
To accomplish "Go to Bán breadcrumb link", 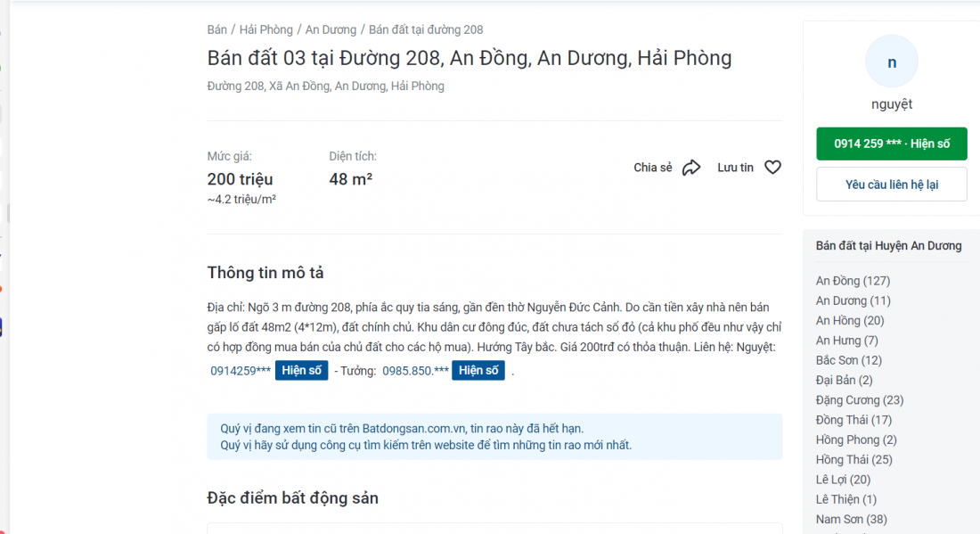I will pos(216,30).
